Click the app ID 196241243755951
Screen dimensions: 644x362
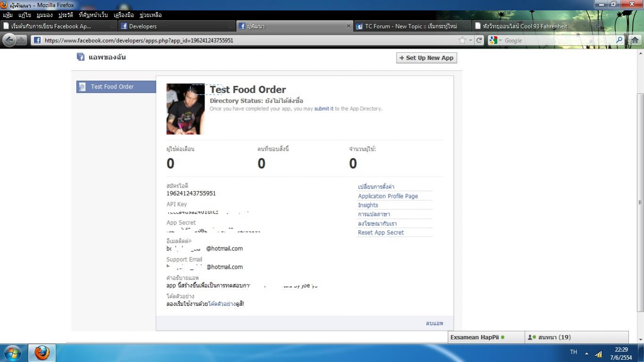tap(191, 193)
